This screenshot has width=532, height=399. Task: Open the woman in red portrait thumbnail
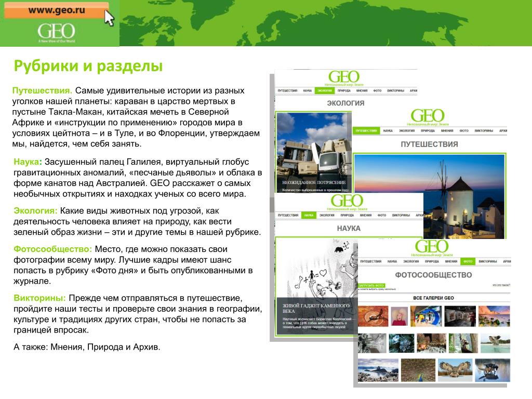tap(400, 316)
